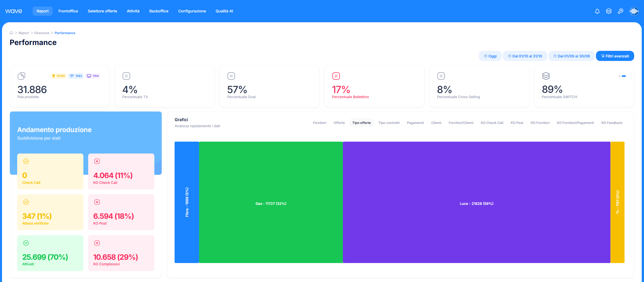Open the layers stack icon in header
Viewport: 644px width, 282px height.
pos(609,11)
